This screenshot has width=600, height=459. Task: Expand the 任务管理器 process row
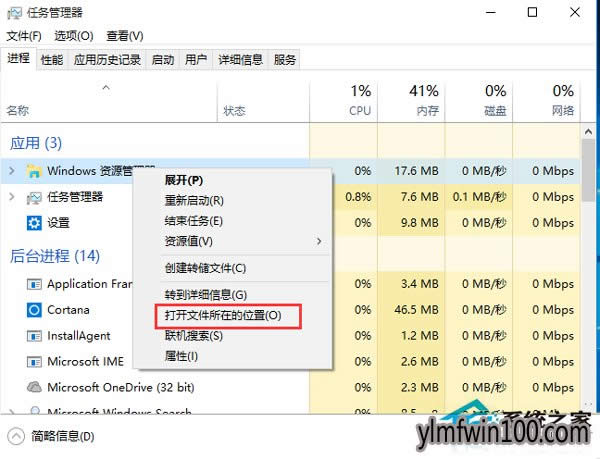(x=12, y=197)
